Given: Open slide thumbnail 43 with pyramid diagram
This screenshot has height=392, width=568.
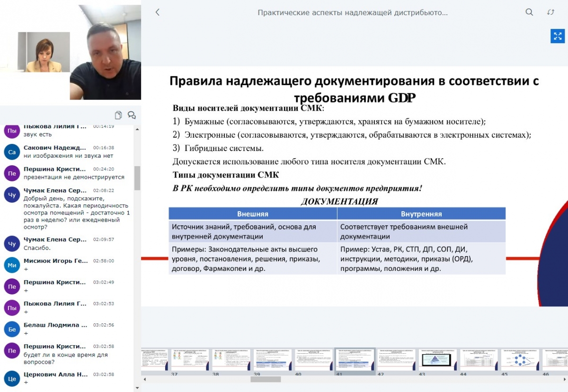Looking at the screenshot, I should [x=438, y=360].
